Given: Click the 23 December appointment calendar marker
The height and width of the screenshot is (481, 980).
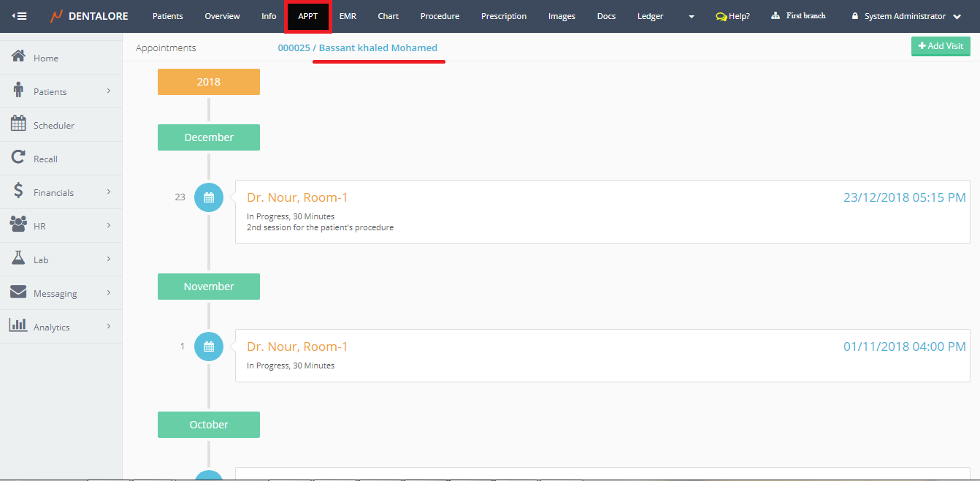Looking at the screenshot, I should (x=209, y=197).
